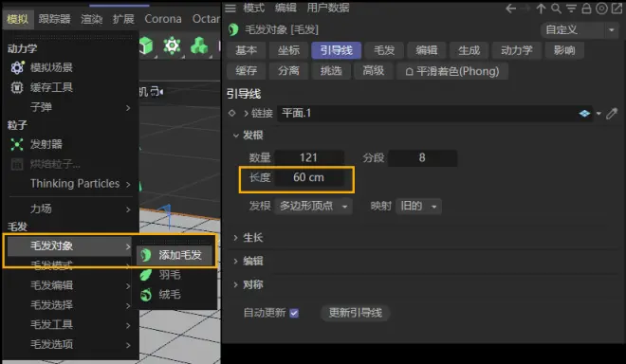Click the filter icon
The height and width of the screenshot is (364, 626).
(x=571, y=9)
